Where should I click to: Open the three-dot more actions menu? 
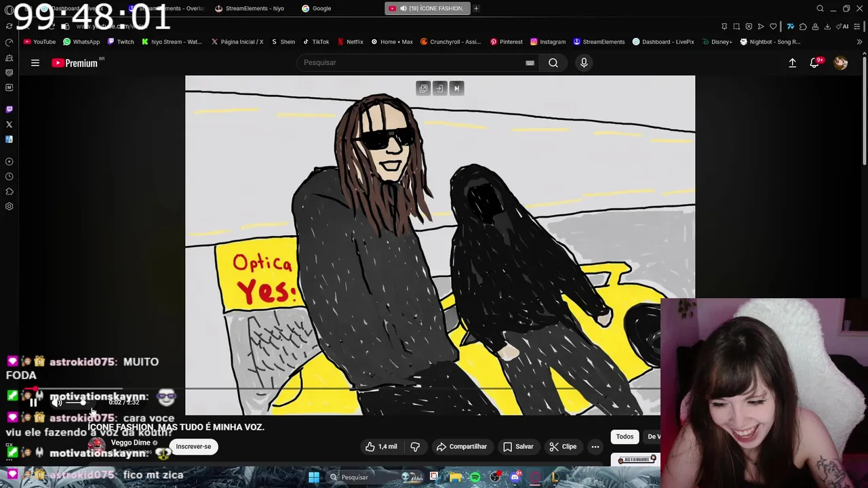tap(595, 447)
